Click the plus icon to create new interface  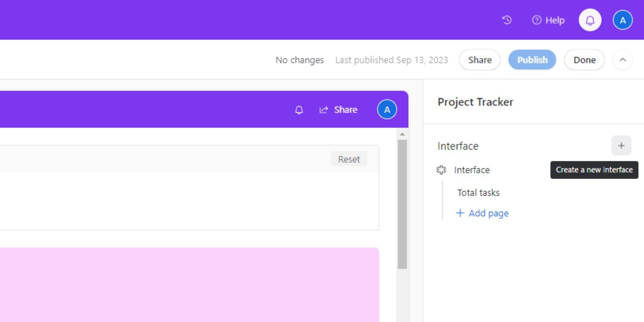coord(621,146)
